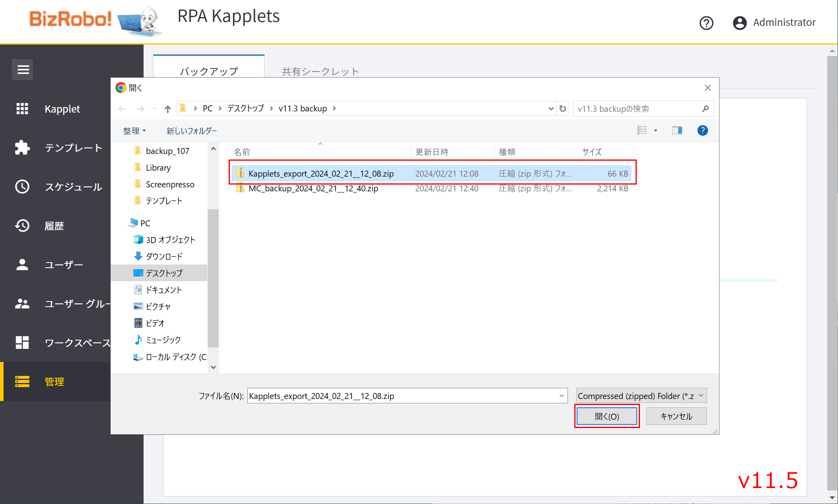Open 管理 section in sidebar
Viewport: 838px width, 504px height.
[56, 381]
